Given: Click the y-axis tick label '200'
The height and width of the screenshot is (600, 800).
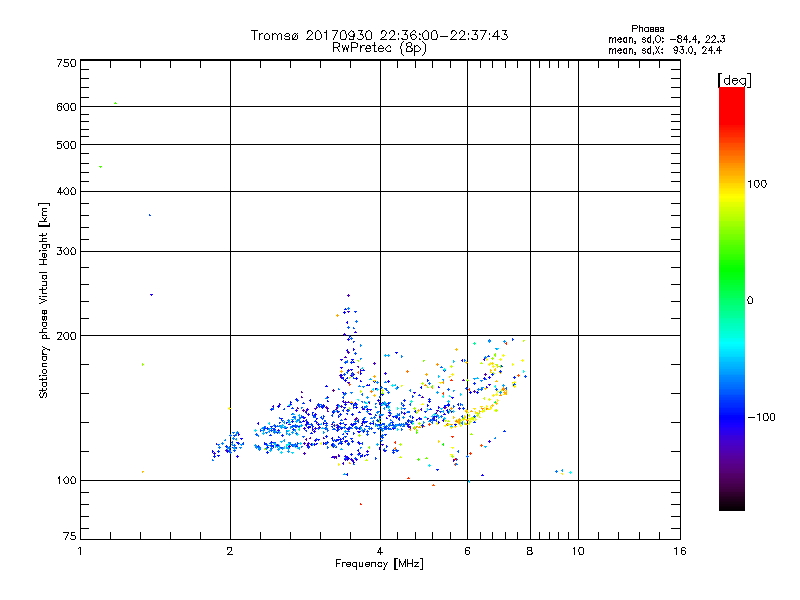Looking at the screenshot, I should coord(66,336).
